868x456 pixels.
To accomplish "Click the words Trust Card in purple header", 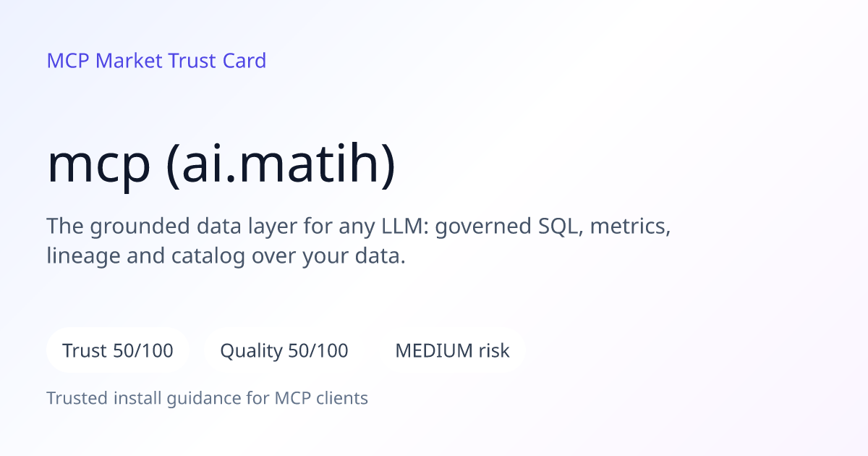I will coord(217,61).
